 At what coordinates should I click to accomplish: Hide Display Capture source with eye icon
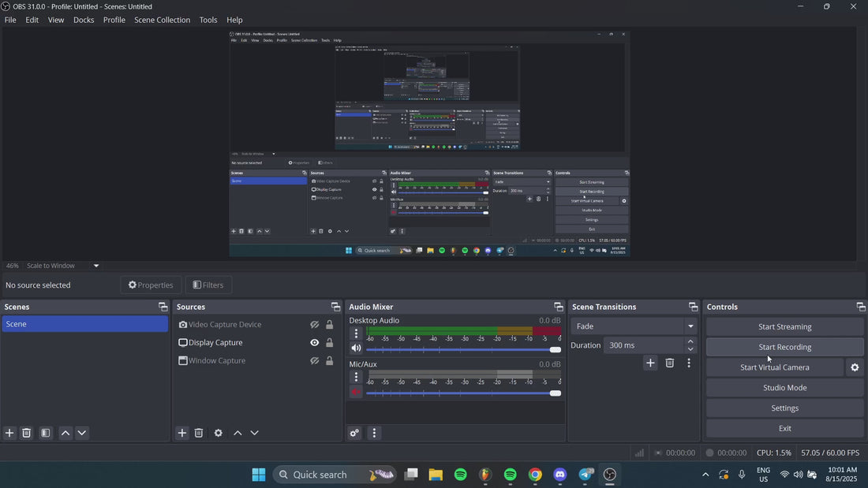tap(314, 342)
